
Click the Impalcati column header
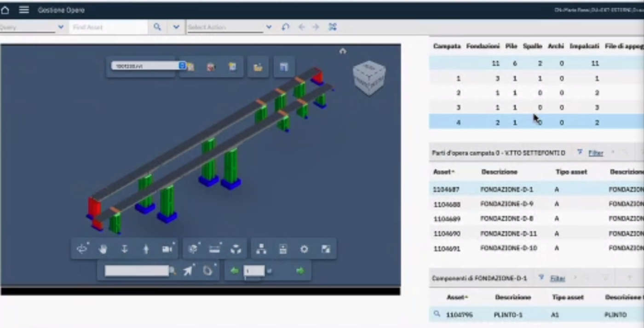(x=584, y=46)
